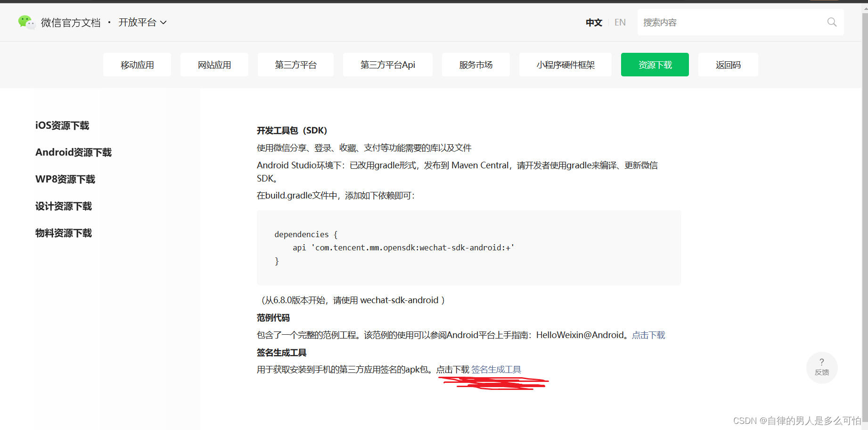Select WP8资源下载 in sidebar
Screen dimensions: 868x430
point(66,179)
